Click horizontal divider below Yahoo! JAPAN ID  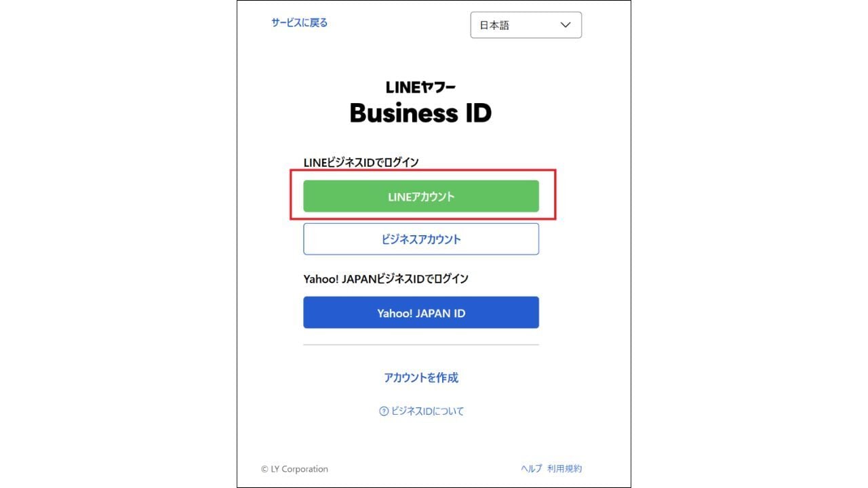[x=421, y=345]
